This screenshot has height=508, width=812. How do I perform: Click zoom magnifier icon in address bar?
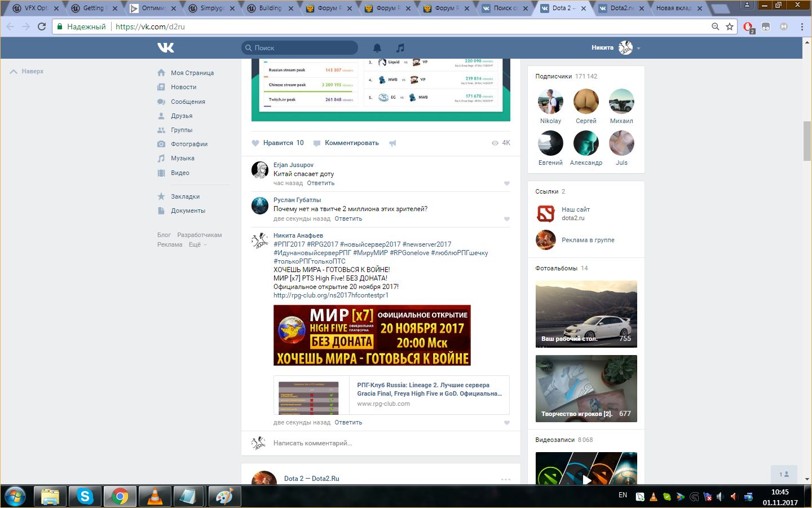[x=715, y=27]
